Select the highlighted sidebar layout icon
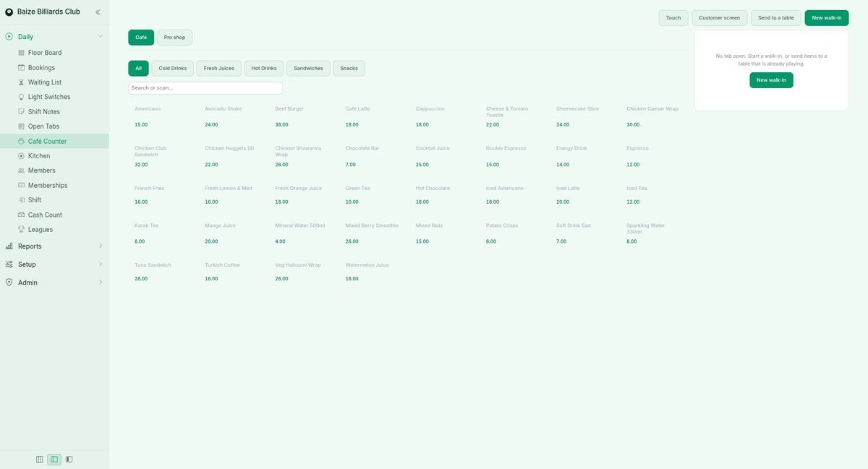The width and height of the screenshot is (868, 469). click(x=54, y=459)
